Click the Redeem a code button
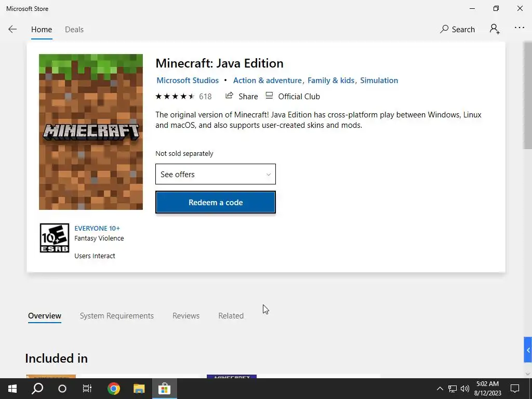 pos(216,203)
